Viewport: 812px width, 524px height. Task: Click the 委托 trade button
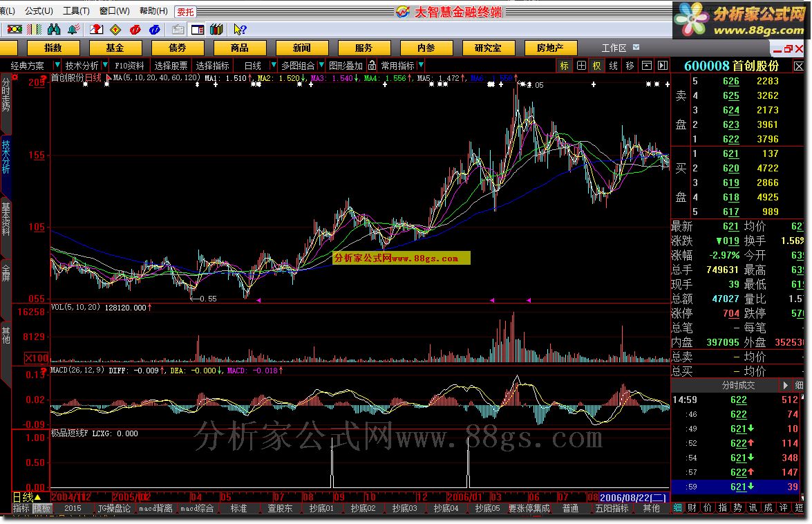(185, 11)
